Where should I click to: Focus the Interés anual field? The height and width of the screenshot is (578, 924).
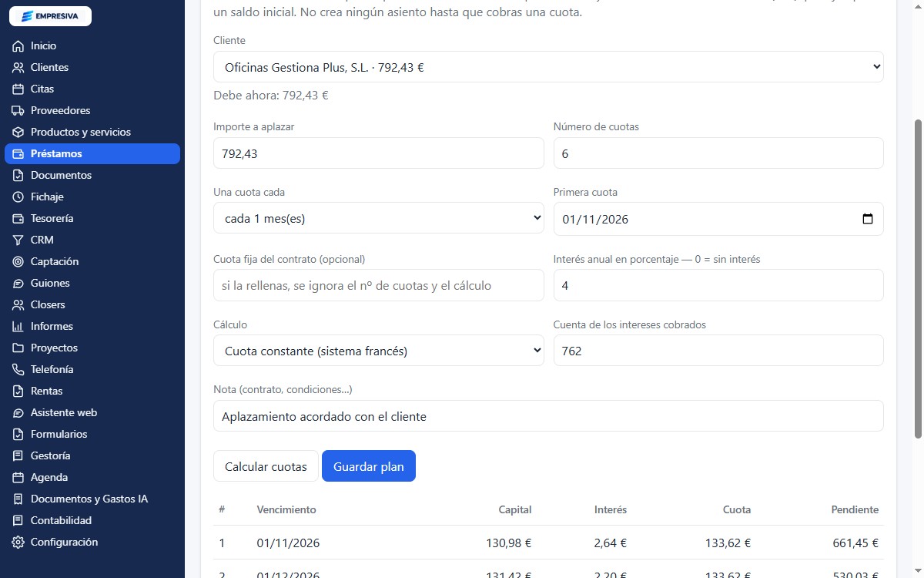click(718, 285)
